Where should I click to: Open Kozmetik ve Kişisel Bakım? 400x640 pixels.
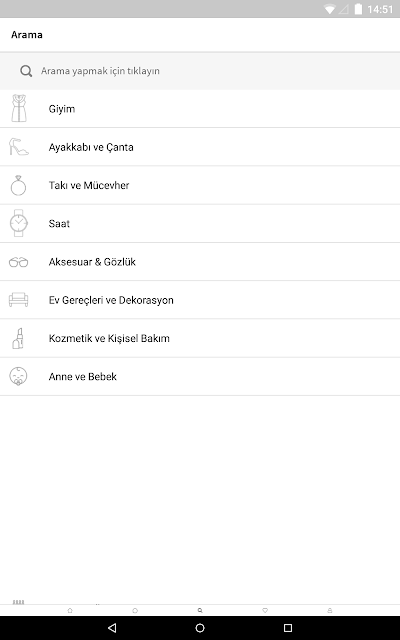(200, 338)
